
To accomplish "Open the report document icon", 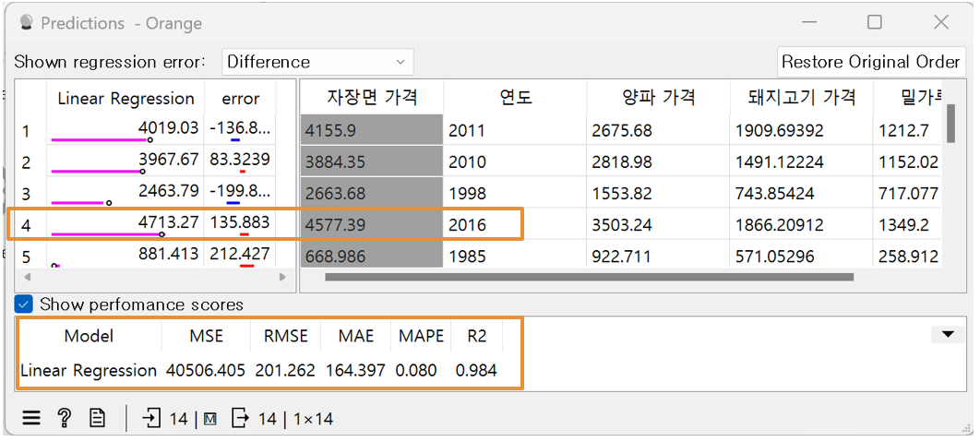I will [x=97, y=418].
